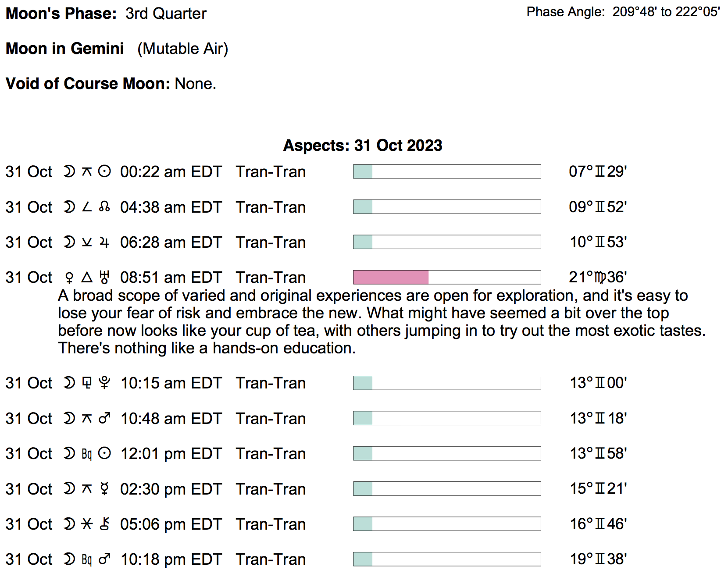
Task: Click the Mercury glyph in the 02:30 pm row
Action: point(104,489)
